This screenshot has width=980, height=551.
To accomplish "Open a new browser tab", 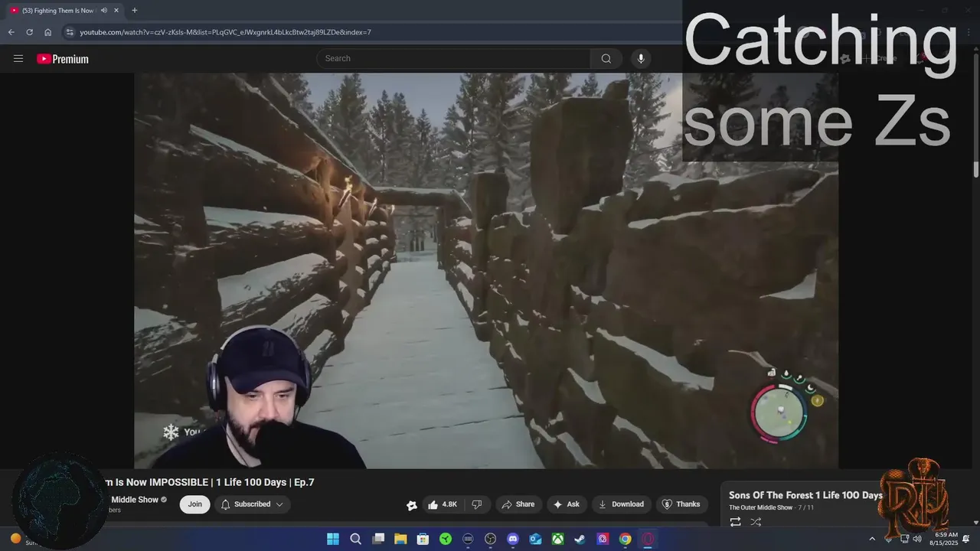I will [x=135, y=11].
